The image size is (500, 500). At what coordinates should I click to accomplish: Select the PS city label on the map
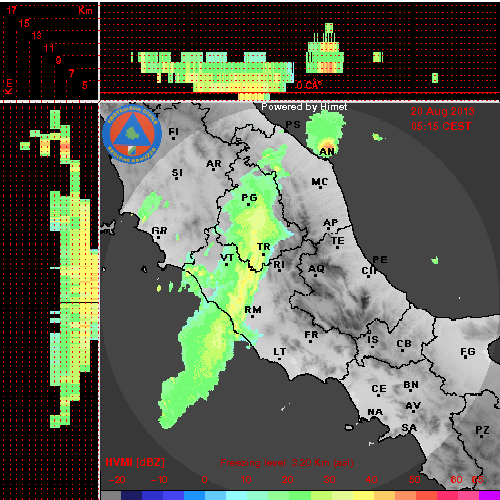click(293, 125)
